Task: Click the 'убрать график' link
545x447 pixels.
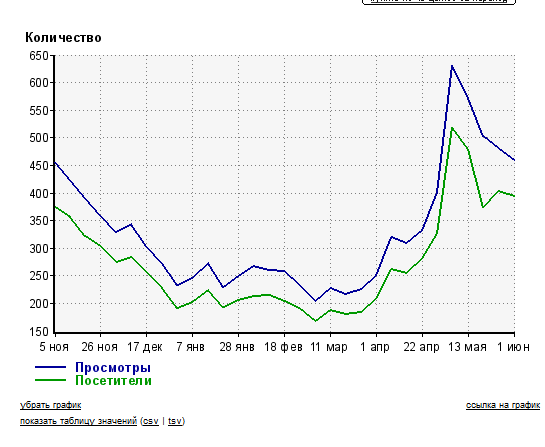Action: coord(50,405)
